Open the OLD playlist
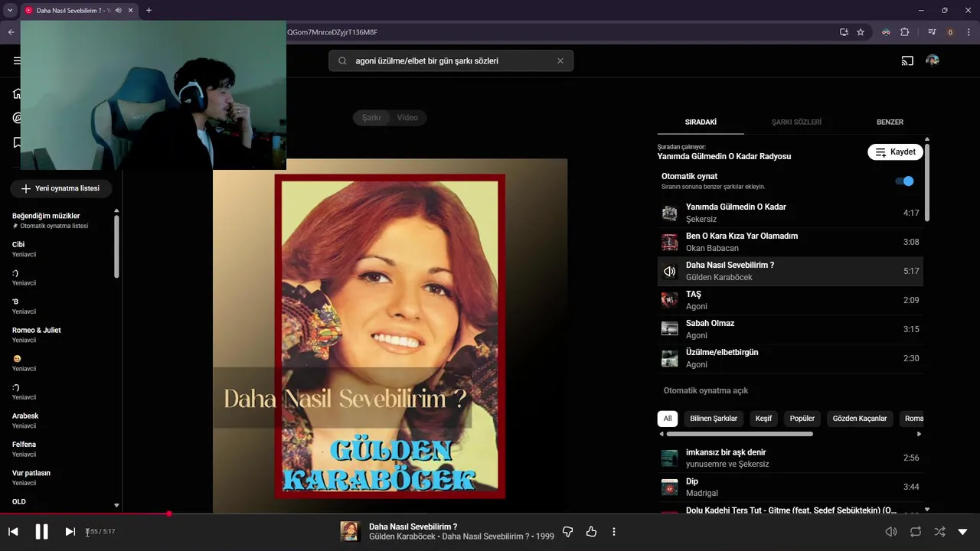The height and width of the screenshot is (551, 980). (x=19, y=502)
